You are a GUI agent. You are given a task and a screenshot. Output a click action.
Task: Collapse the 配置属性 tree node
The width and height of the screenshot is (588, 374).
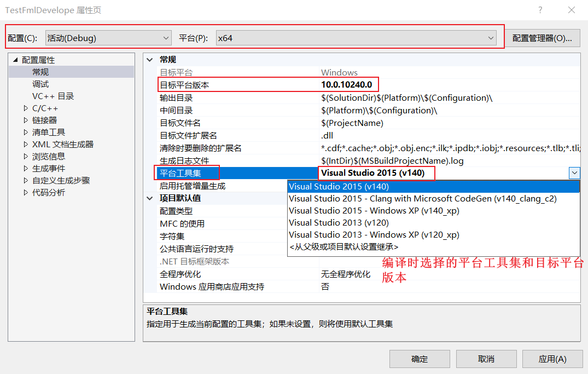[15, 60]
